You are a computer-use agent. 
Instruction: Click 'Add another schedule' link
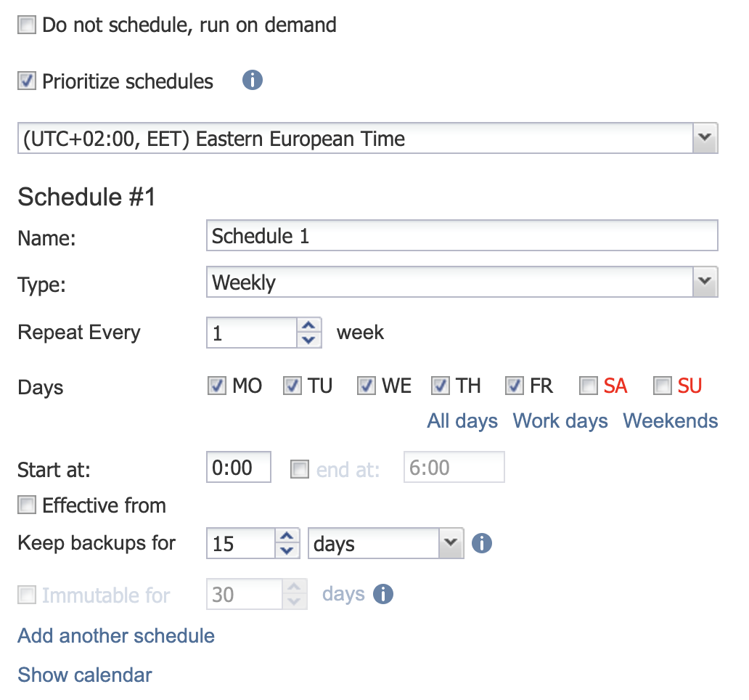tap(116, 636)
